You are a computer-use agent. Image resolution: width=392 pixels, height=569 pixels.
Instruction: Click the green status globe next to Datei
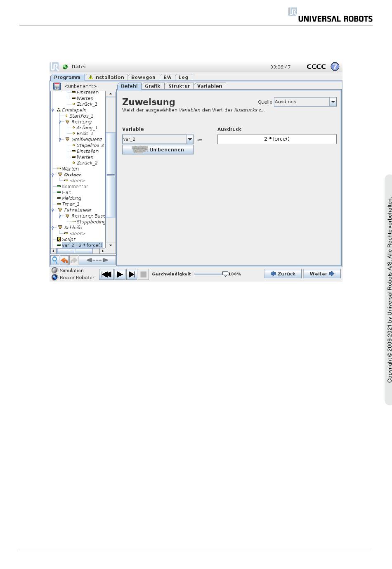(x=65, y=67)
